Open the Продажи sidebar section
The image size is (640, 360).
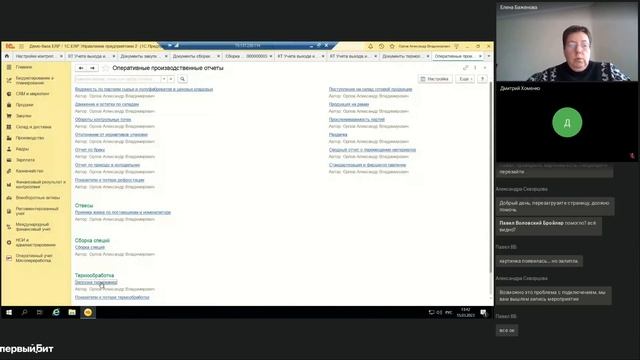click(x=24, y=105)
